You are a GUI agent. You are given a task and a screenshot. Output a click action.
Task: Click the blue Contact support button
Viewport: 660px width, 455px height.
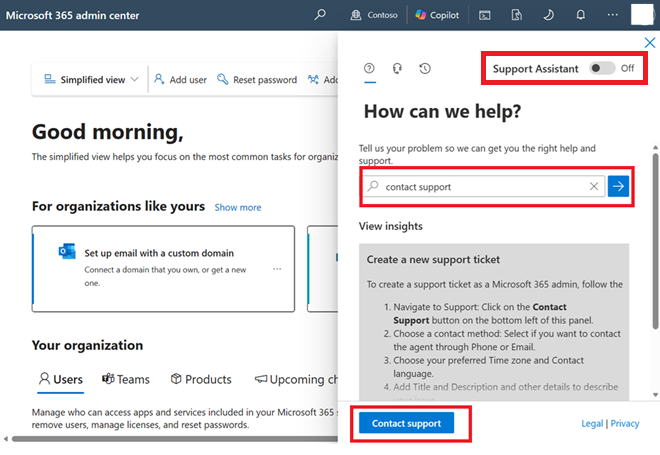(x=406, y=423)
